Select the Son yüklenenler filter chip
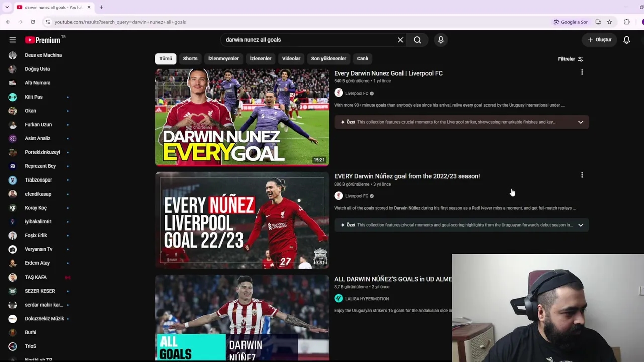 (329, 59)
